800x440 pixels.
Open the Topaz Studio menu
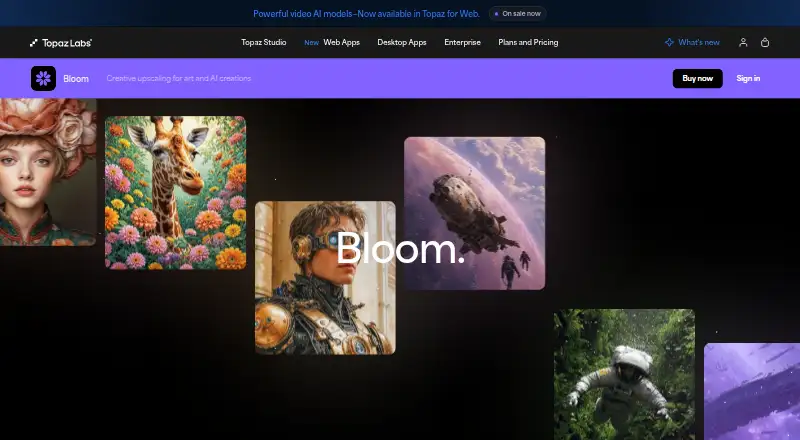(263, 42)
